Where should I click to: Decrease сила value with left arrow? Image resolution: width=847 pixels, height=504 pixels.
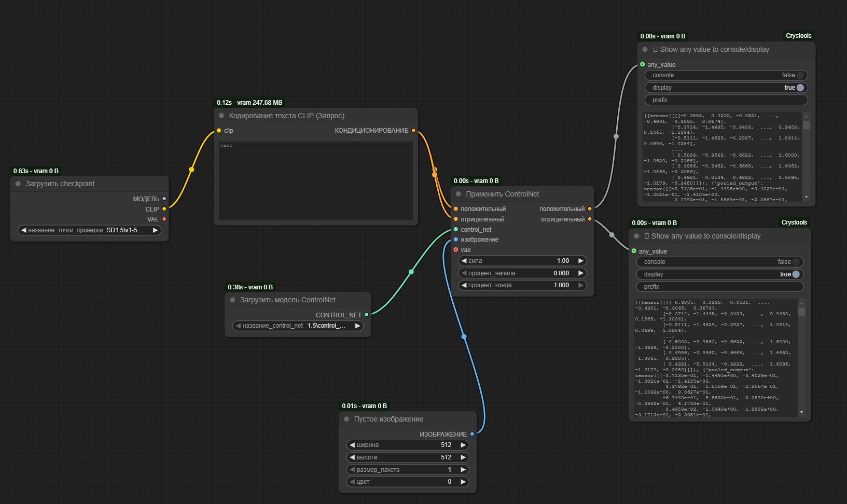464,261
